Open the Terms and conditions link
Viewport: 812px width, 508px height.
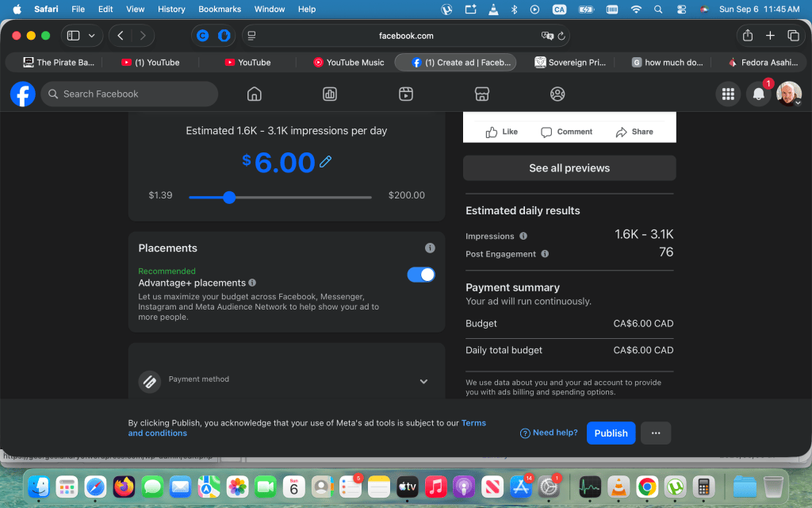[x=307, y=428]
